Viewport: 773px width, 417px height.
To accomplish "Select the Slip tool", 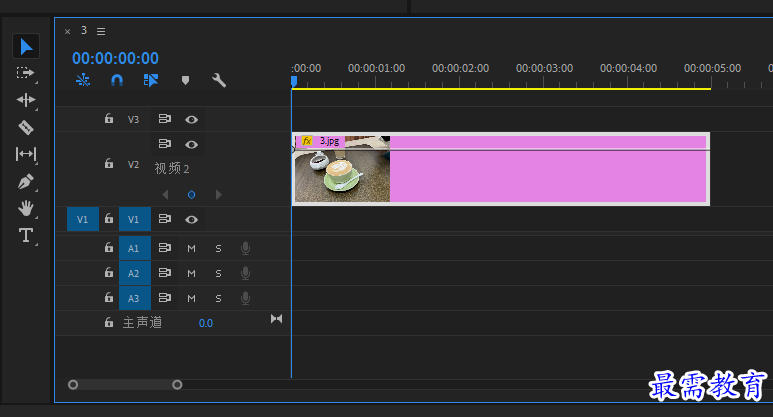I will (26, 154).
